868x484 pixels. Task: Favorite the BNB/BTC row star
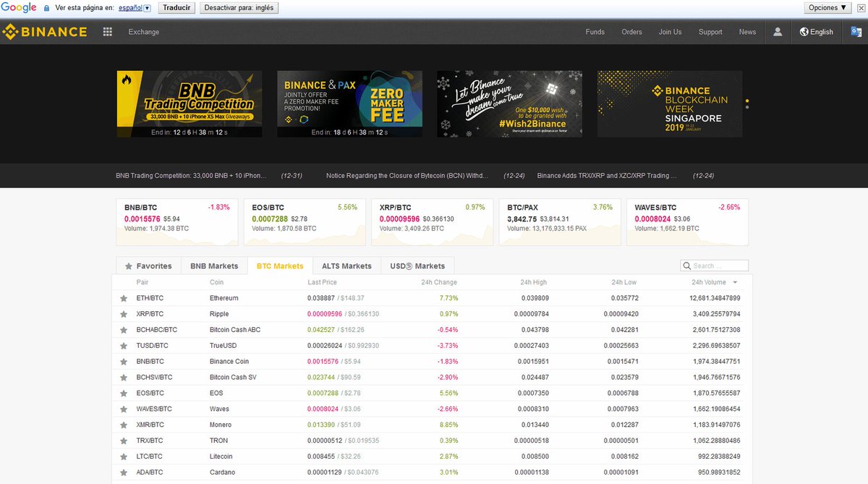coord(124,362)
